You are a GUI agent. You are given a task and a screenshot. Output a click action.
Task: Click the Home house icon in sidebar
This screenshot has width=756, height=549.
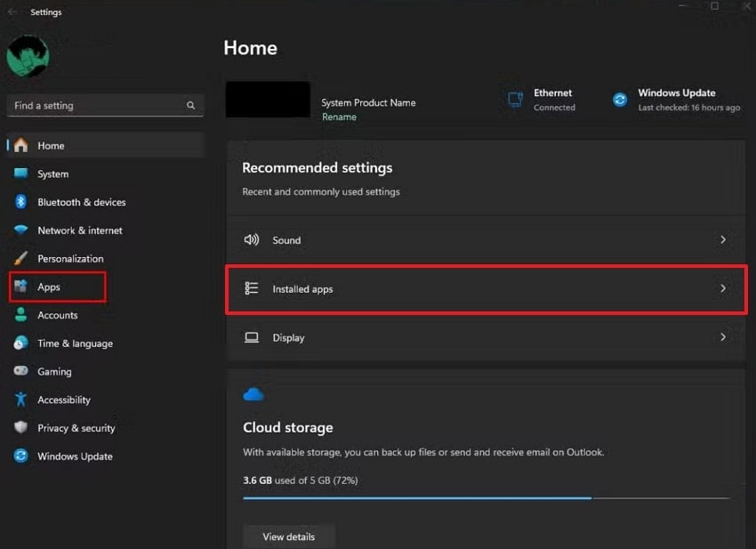point(20,145)
